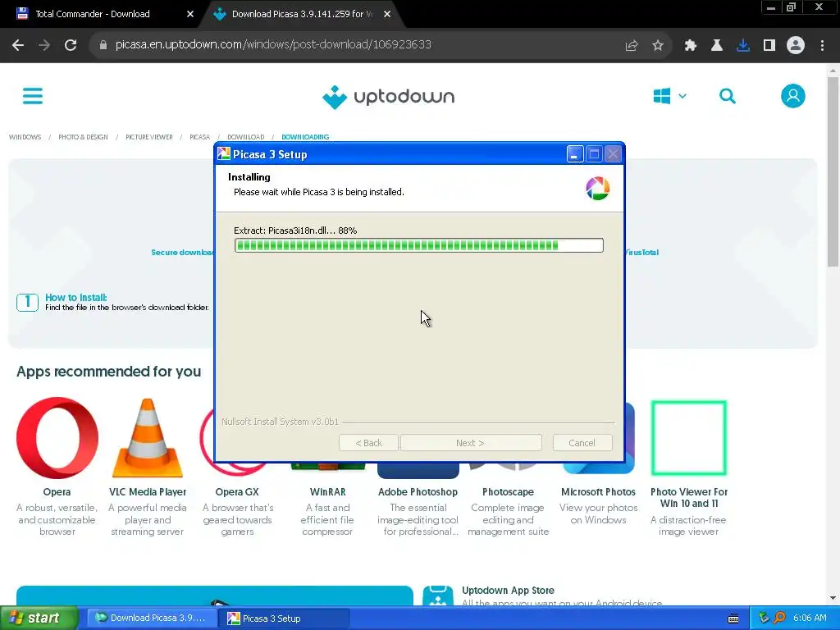This screenshot has height=630, width=840.
Task: Show browser downloads panel
Action: click(743, 46)
